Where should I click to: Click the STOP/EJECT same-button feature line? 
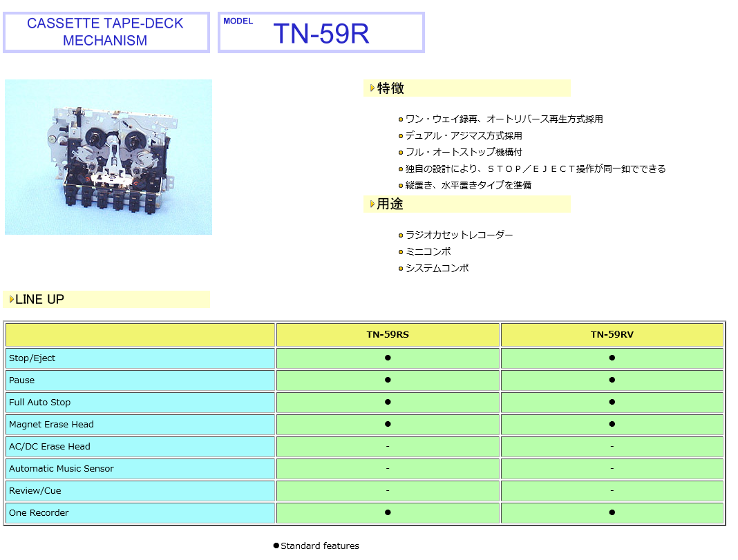pos(536,168)
